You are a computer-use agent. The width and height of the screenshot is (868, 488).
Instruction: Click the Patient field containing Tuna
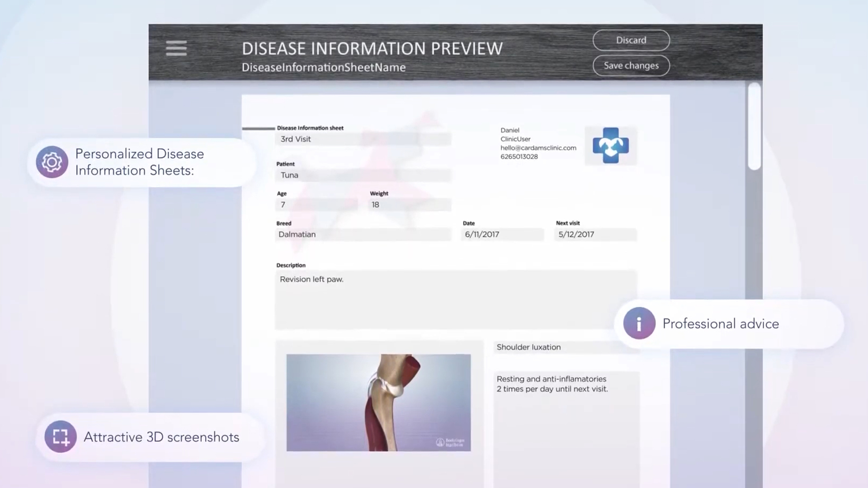click(x=363, y=175)
